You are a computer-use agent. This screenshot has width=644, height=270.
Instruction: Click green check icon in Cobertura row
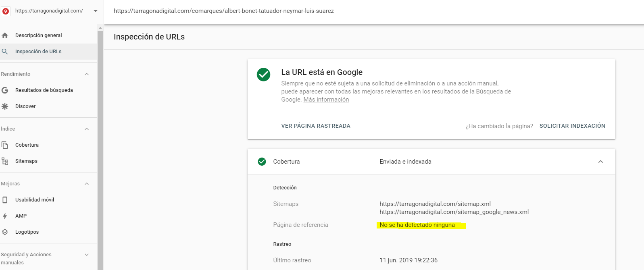262,162
